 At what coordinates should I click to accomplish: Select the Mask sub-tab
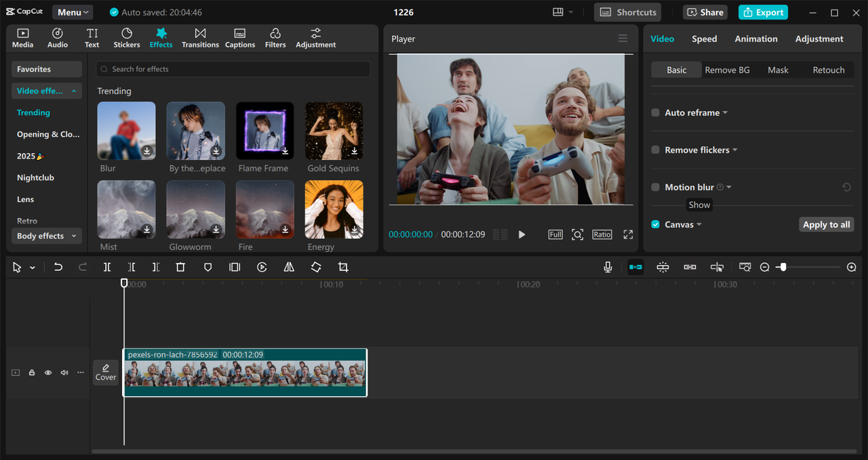coord(778,70)
